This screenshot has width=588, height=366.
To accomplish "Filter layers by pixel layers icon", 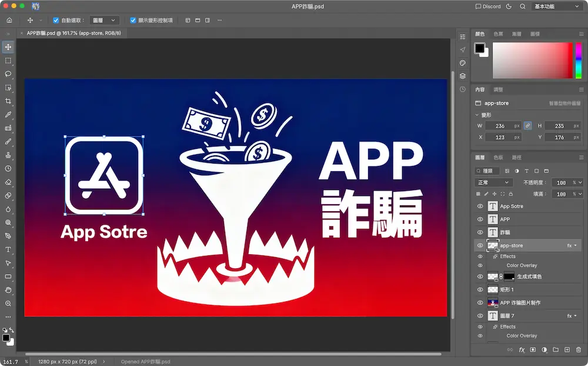I will point(507,171).
